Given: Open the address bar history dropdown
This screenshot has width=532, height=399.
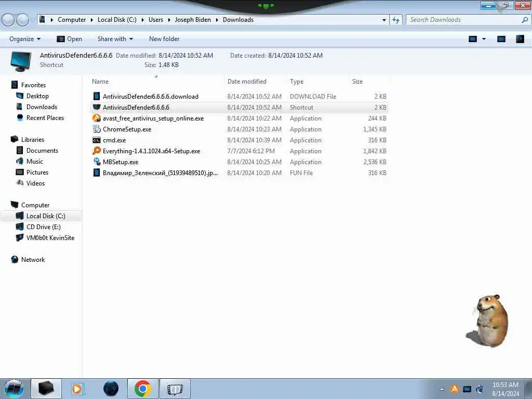Looking at the screenshot, I should tap(384, 20).
